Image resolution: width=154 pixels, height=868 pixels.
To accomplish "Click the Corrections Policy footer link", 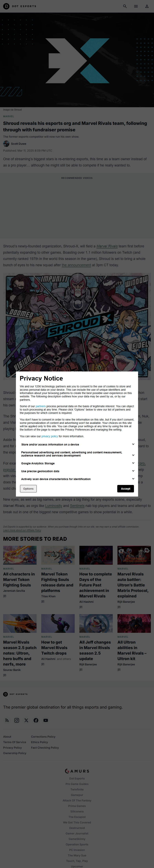I will pos(43,737).
